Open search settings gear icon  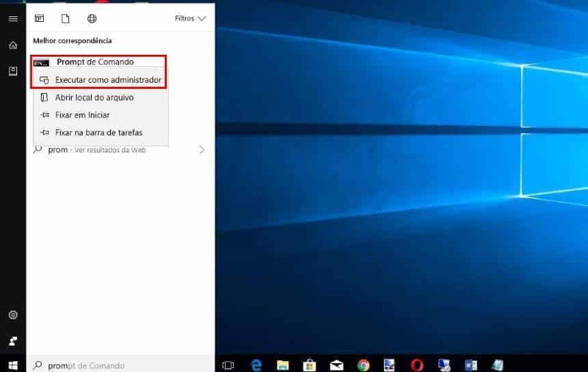(12, 315)
